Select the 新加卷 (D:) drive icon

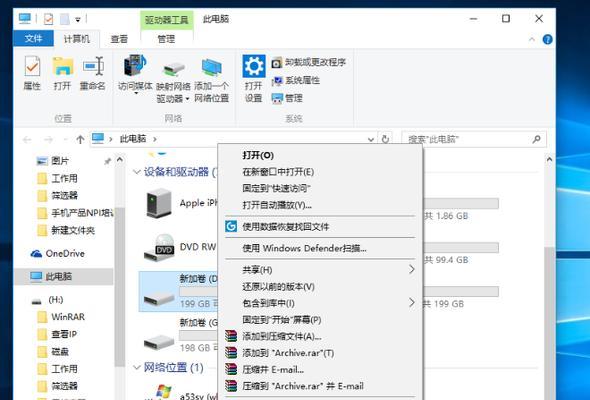pos(159,299)
